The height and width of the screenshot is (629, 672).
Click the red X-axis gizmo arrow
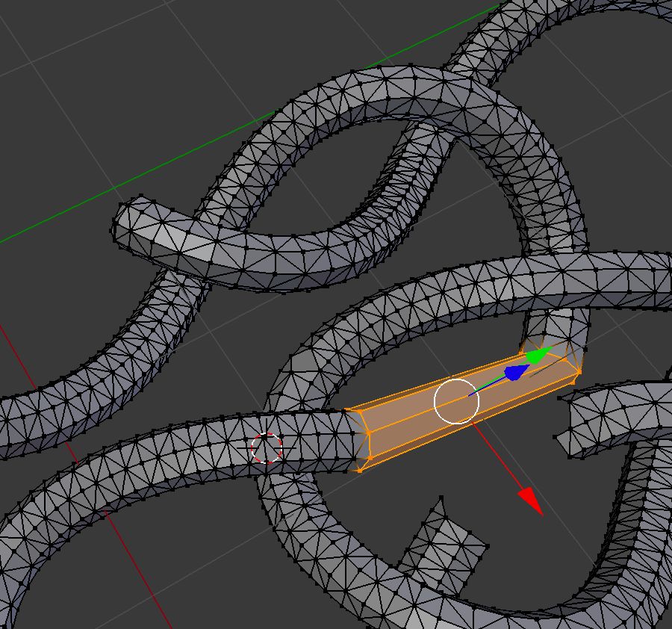pos(531,501)
